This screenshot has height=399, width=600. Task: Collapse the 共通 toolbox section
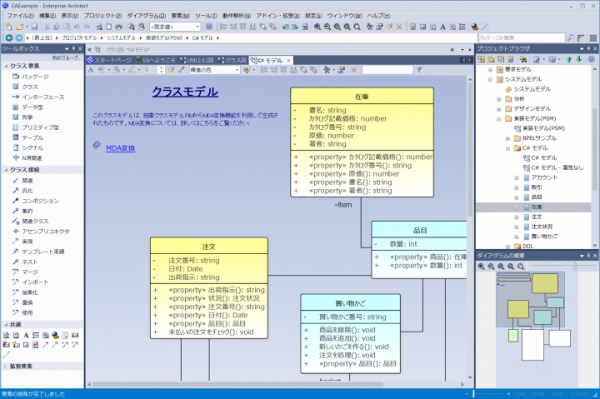point(7,325)
